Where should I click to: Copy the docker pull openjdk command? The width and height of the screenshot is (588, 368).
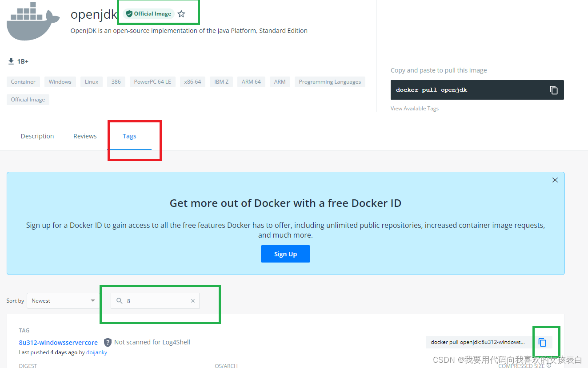point(554,90)
